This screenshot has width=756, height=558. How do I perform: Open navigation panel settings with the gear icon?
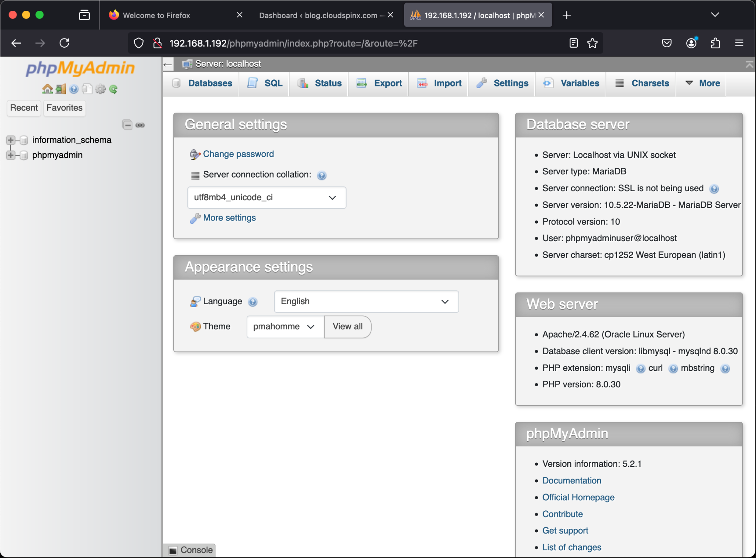click(x=100, y=89)
